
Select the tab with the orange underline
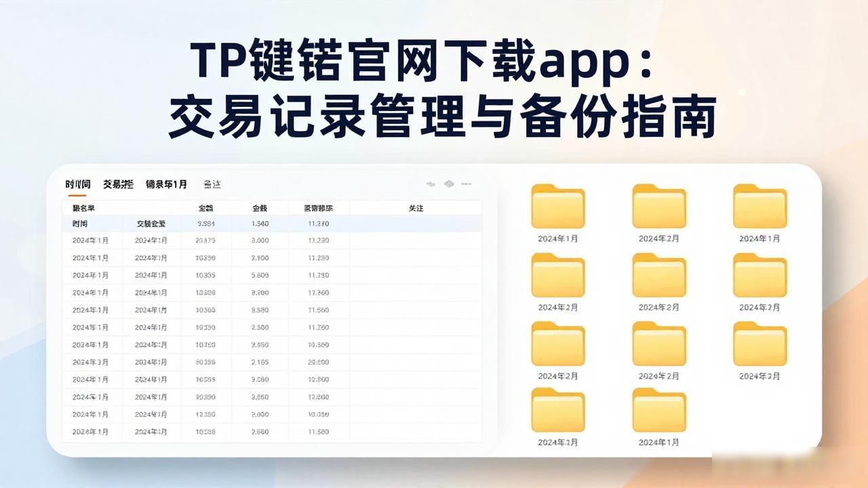point(77,184)
